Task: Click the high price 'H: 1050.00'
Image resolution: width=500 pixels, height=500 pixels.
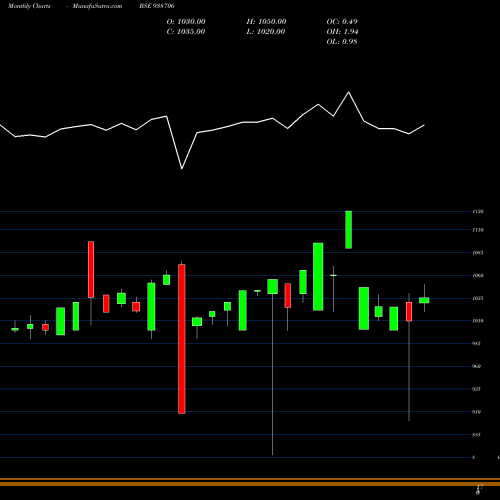Action: [266, 22]
